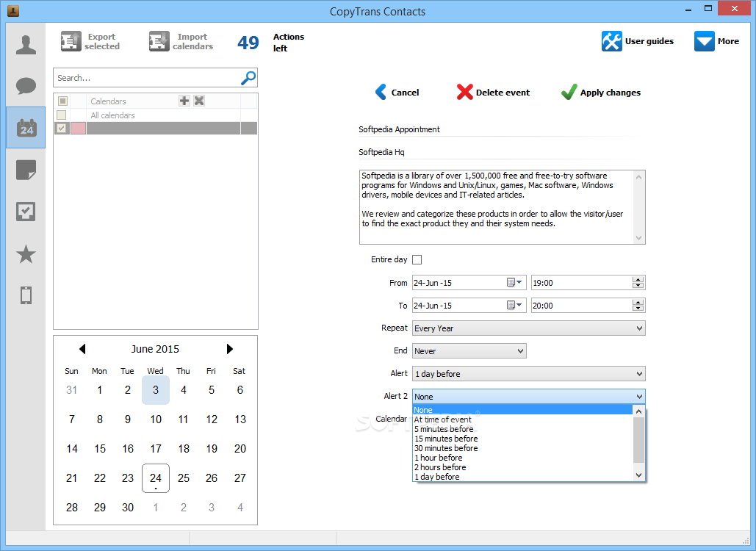Click Import calendars toolbar button
Screen dimensions: 756x551
click(x=181, y=41)
